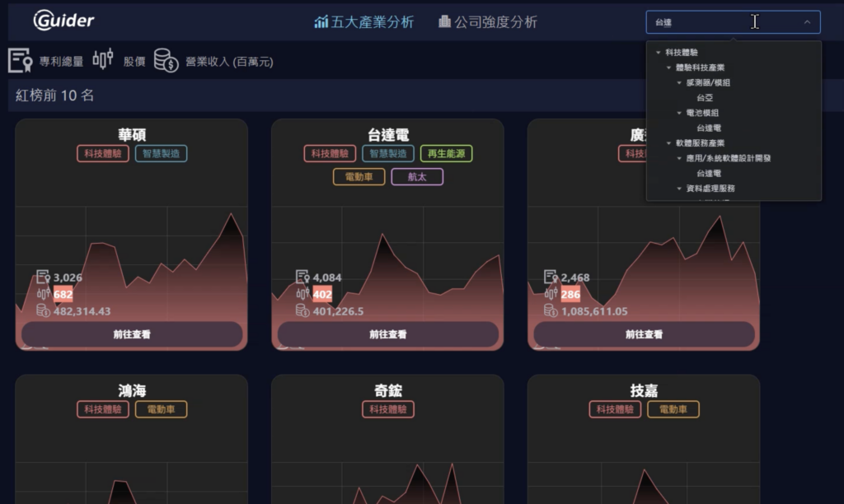The image size is (844, 504).
Task: Select 台達電 under 電池模組
Action: click(709, 128)
